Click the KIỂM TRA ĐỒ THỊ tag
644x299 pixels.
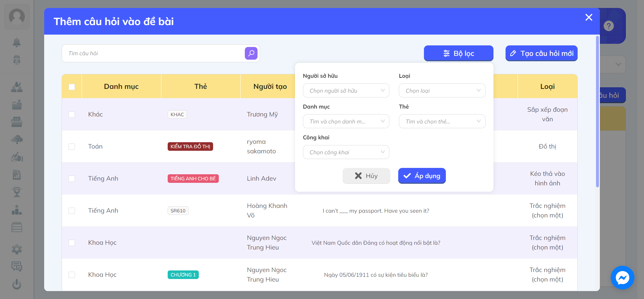point(190,147)
